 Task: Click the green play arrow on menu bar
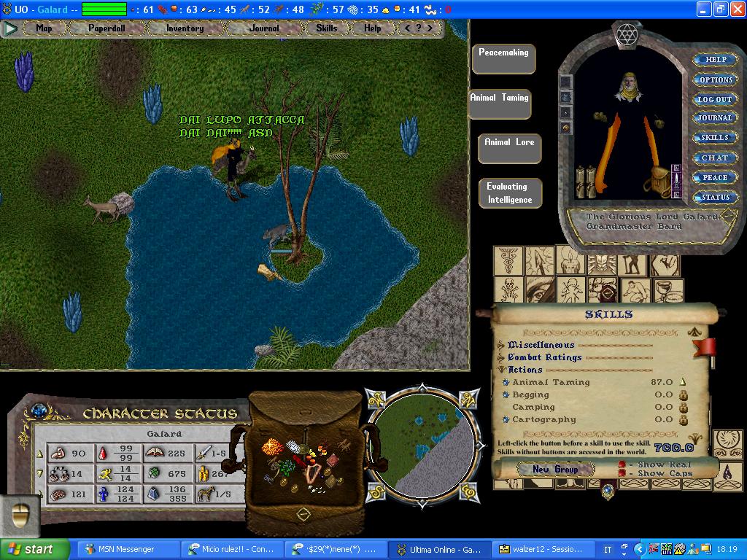[10, 28]
